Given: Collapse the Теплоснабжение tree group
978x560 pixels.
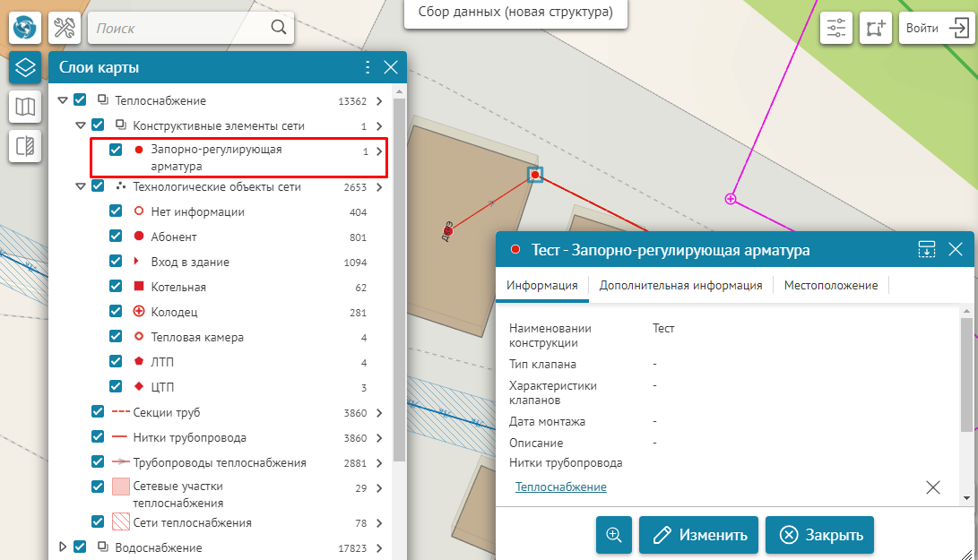Looking at the screenshot, I should click(63, 100).
